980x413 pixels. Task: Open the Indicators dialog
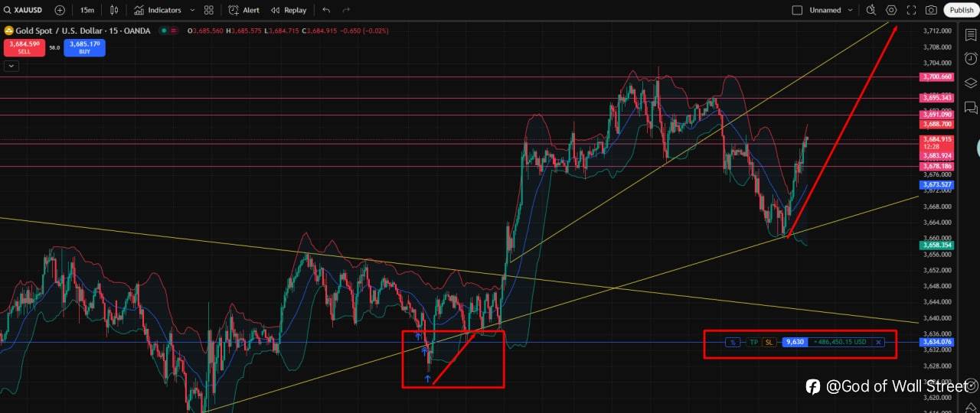[158, 10]
